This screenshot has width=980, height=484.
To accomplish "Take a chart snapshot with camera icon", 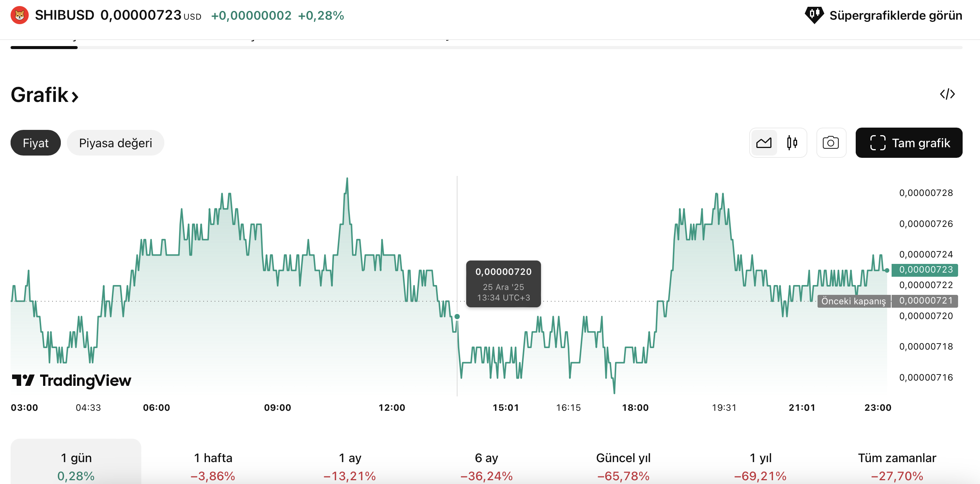I will [x=830, y=143].
